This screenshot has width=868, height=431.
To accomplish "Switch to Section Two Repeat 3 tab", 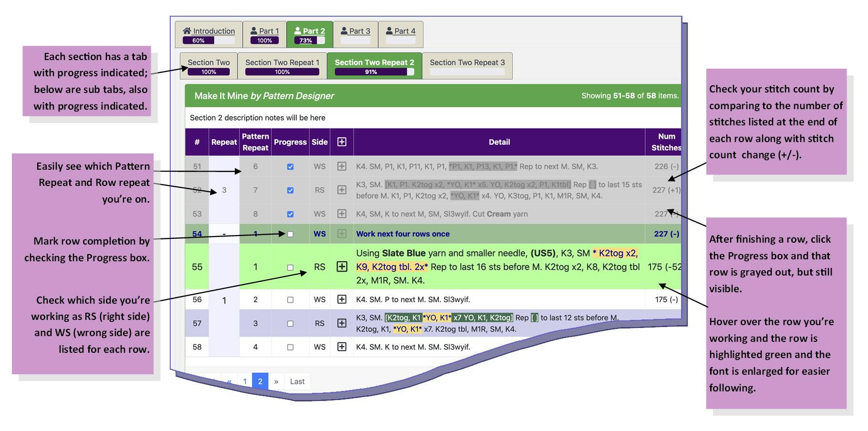I will [x=467, y=62].
